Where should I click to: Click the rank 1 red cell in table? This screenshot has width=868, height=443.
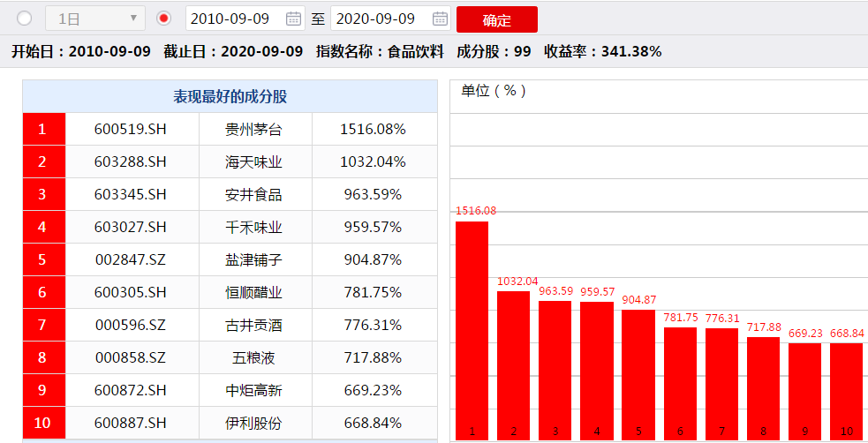coord(44,129)
